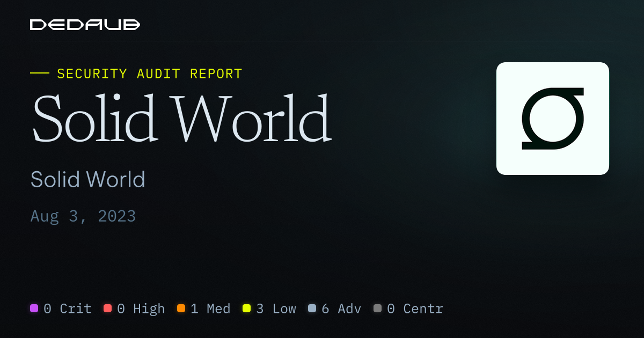Click the '3 Low' count
Image resolution: width=644 pixels, height=338 pixels.
click(276, 309)
